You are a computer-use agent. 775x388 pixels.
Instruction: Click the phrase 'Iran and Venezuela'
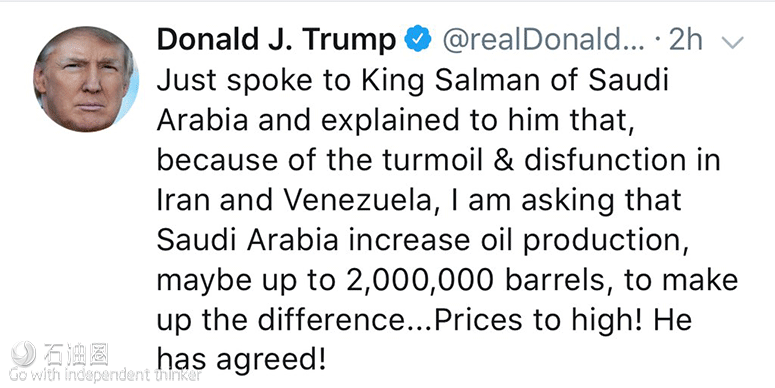294,201
